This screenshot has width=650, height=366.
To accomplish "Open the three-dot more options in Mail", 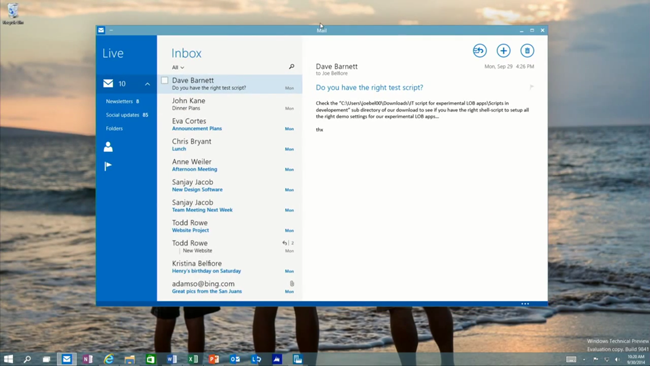I will pyautogui.click(x=525, y=304).
